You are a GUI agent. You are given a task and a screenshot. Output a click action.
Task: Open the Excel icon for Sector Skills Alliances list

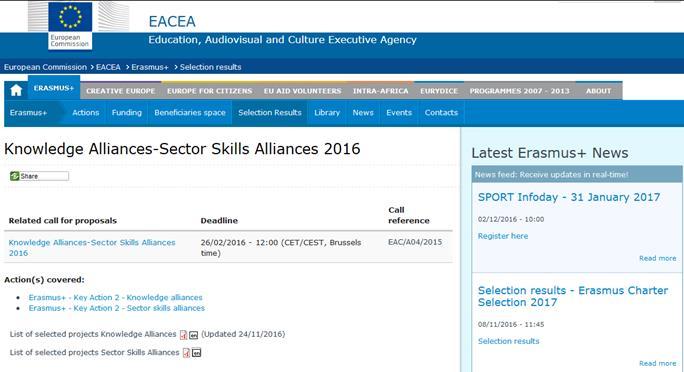coord(197,353)
